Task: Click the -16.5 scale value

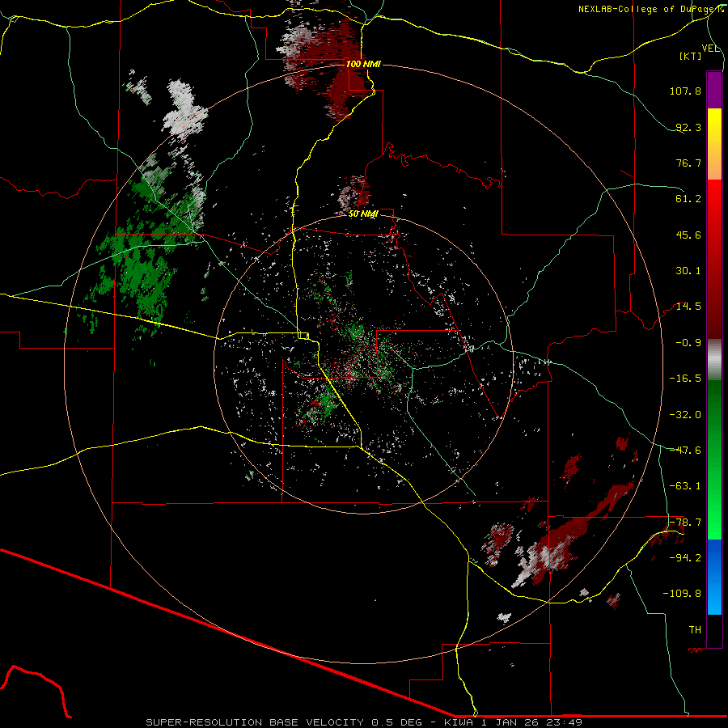Action: coord(685,379)
